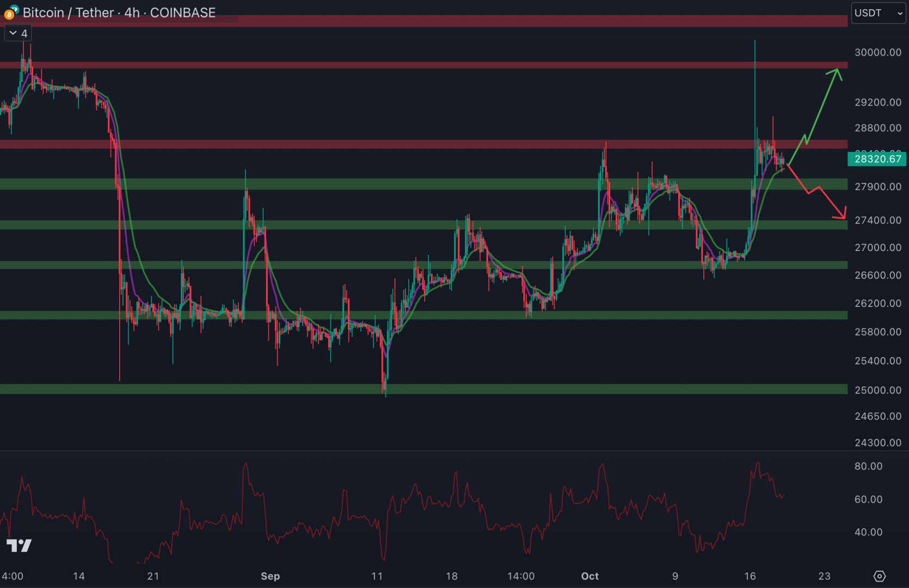Viewport: 909px width, 588px height.
Task: Click the 27400.00 price axis label
Action: click(878, 220)
